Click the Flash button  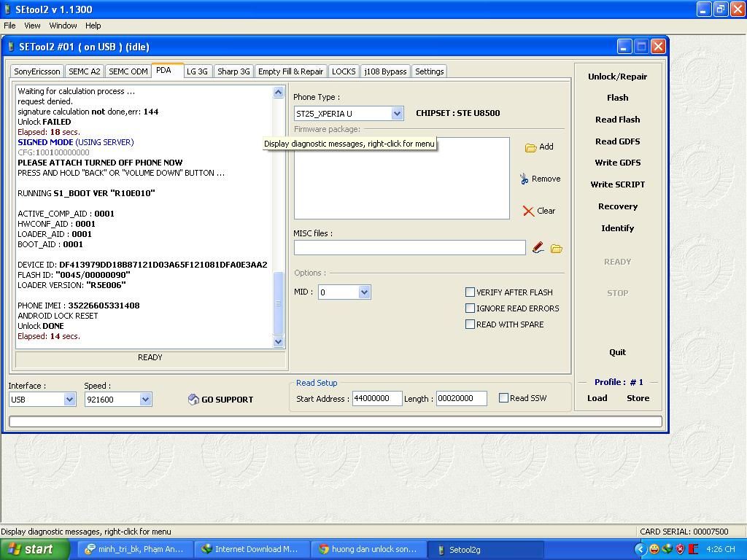617,98
